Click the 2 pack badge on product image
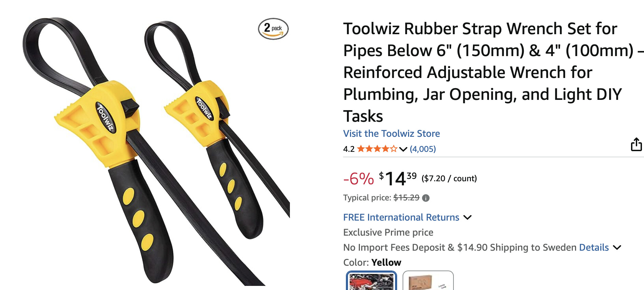The image size is (644, 290). (273, 29)
